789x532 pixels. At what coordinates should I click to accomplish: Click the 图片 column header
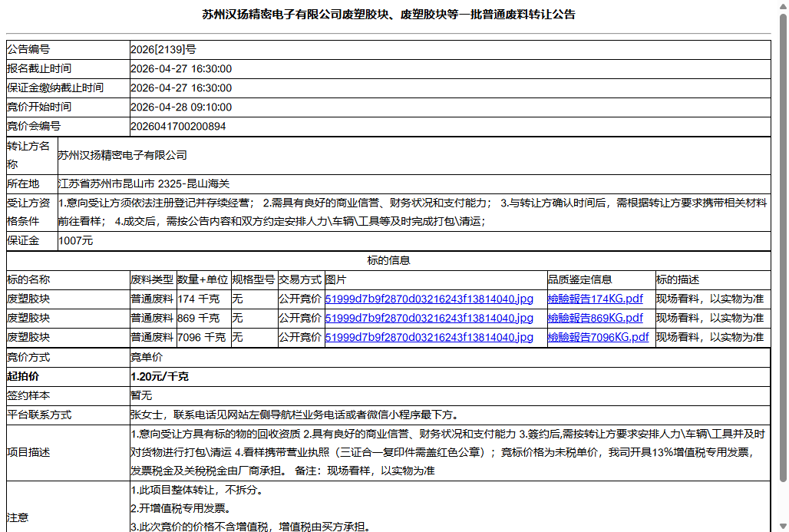335,280
